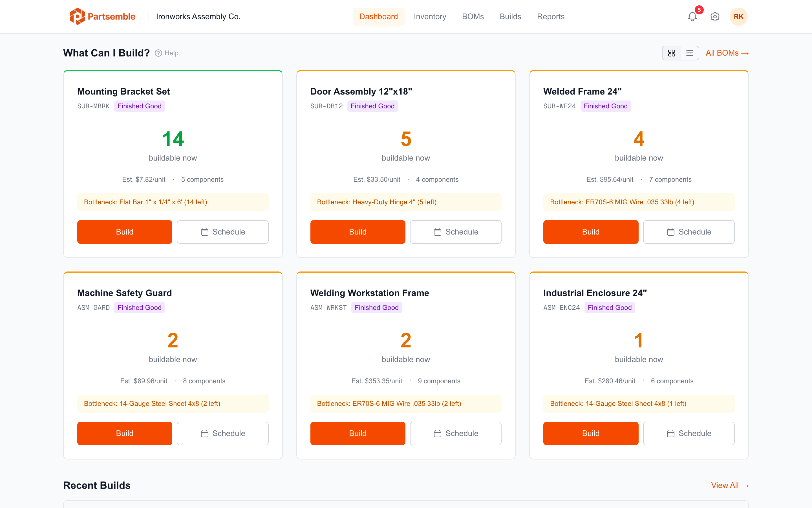The image size is (812, 508).
Task: Click the Ironworks Assembly Co. name
Action: pyautogui.click(x=198, y=16)
